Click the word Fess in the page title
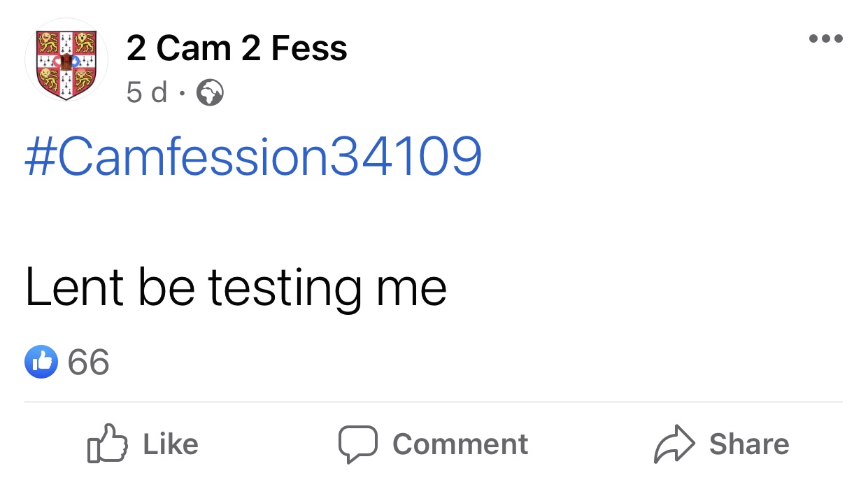868x480 pixels. [x=309, y=48]
